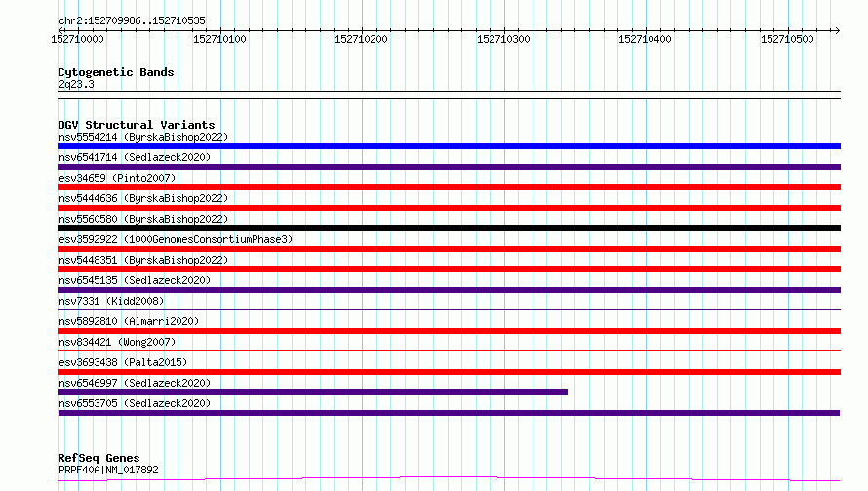Open variant esv3592922 (1000GenomesConsortiumPhase3) label

coord(176,239)
